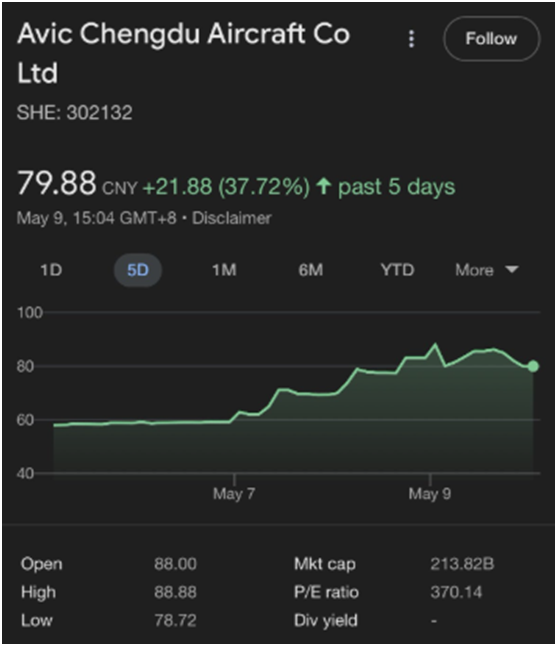Click the 79.88 price value
The width and height of the screenshot is (557, 646).
click(x=57, y=183)
